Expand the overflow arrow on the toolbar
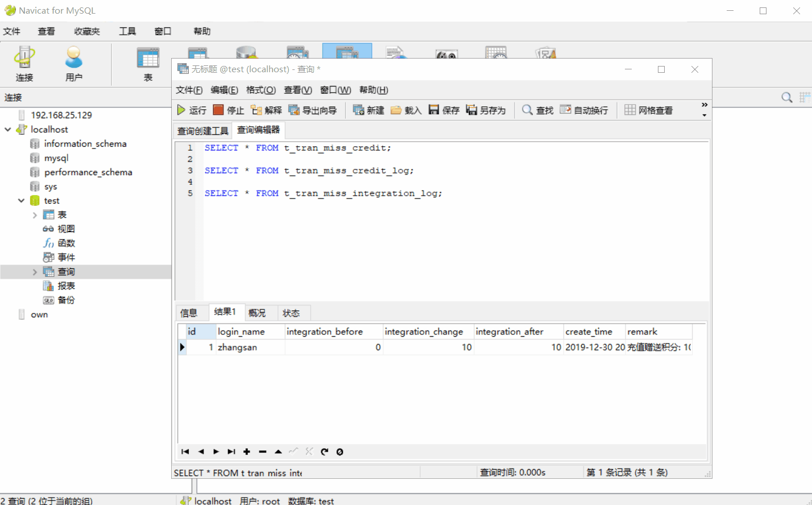Screen dimensions: 812x505 [704, 106]
